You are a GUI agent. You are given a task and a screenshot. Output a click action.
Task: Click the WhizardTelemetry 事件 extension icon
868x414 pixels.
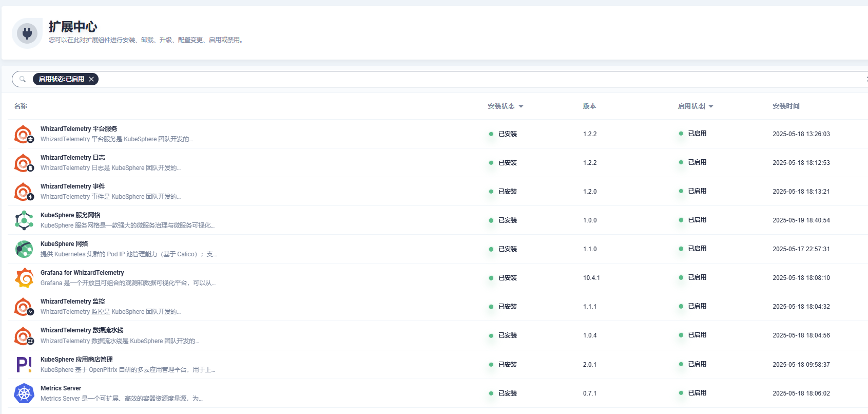(24, 192)
